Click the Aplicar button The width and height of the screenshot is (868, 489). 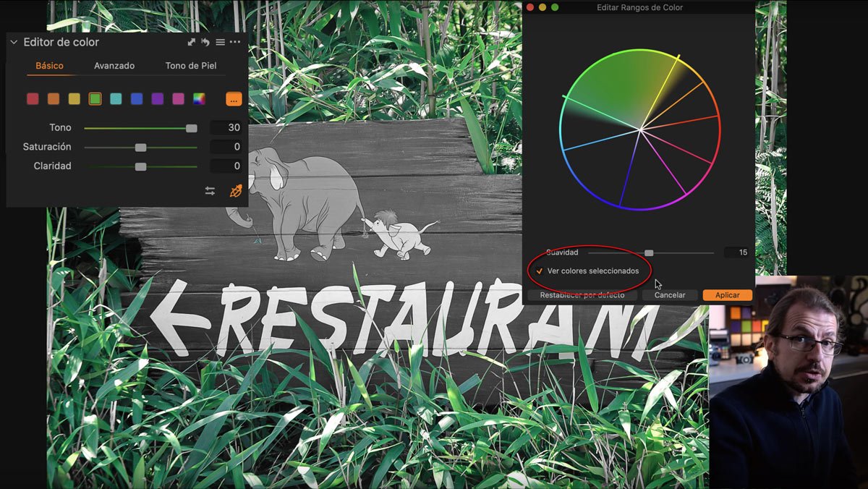[x=727, y=295]
